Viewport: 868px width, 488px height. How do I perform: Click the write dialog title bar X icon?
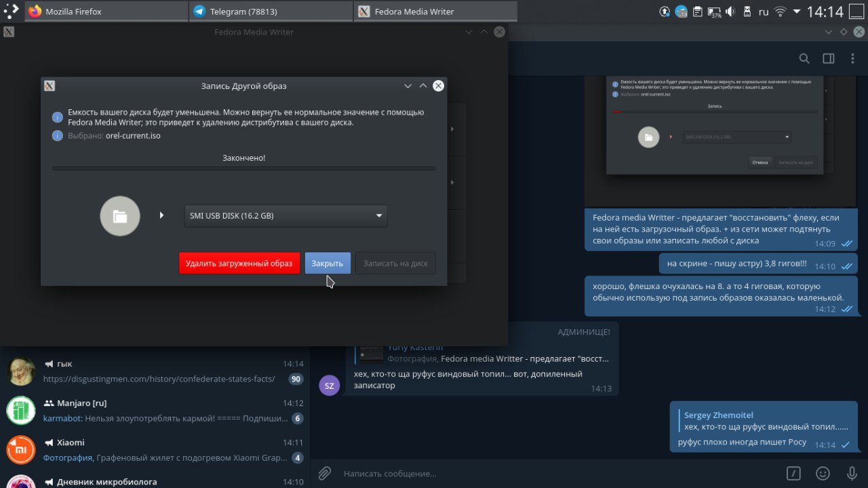[50, 86]
